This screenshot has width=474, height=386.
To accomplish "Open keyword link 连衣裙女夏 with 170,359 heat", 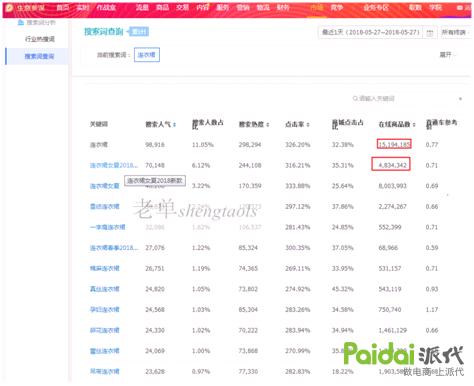I will (104, 186).
